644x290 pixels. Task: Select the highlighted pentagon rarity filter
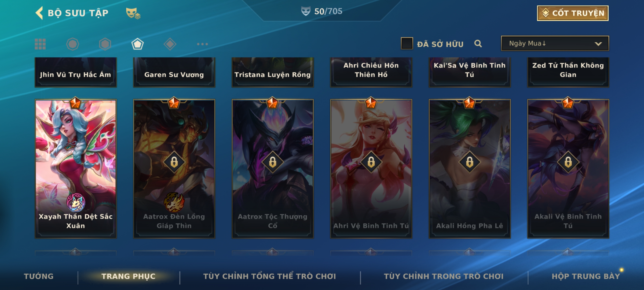point(137,44)
